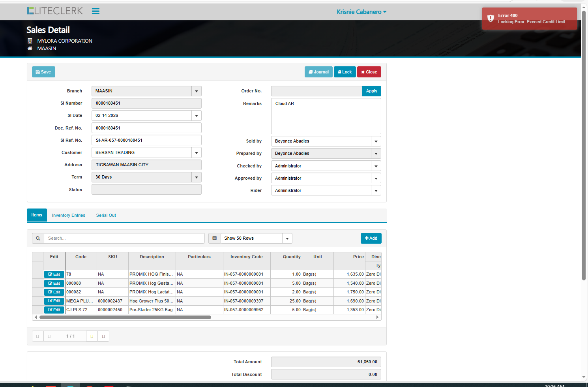Edit the Pre-Starter 25KG Bag row
This screenshot has height=387, width=588.
tap(54, 310)
